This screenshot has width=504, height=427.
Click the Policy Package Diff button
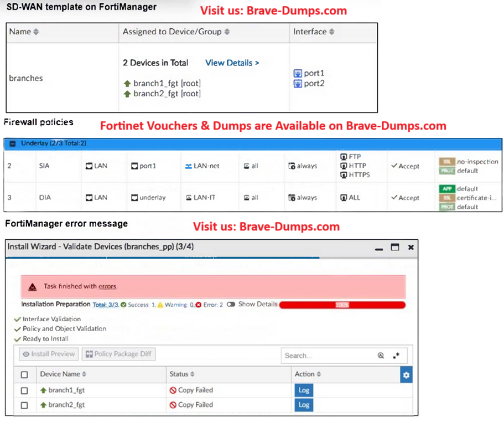coord(118,354)
